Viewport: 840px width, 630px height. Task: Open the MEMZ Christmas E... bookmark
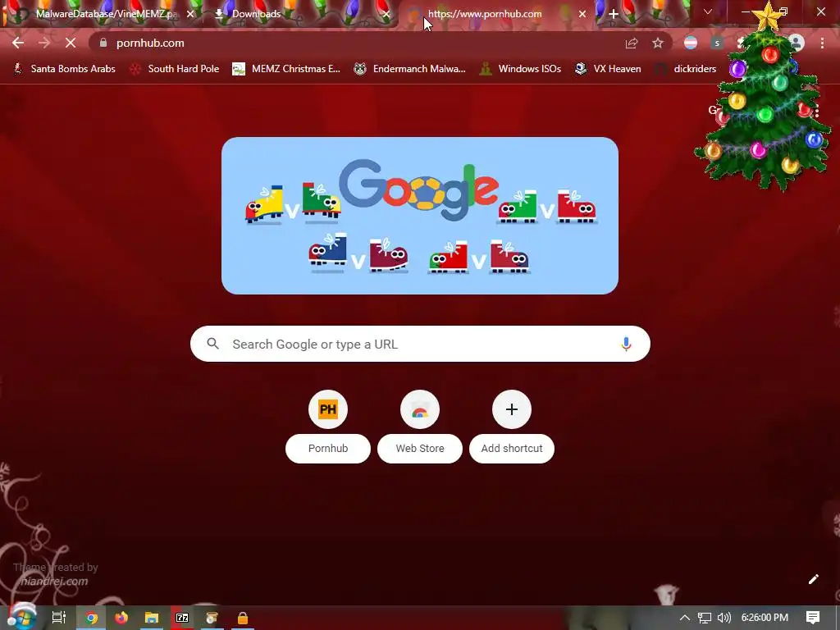[x=286, y=69]
